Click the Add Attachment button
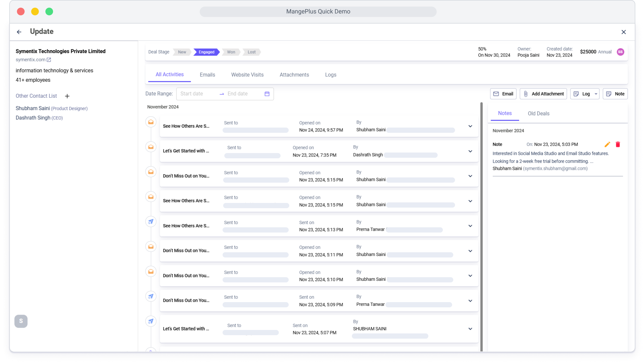644x363 pixels. (543, 94)
